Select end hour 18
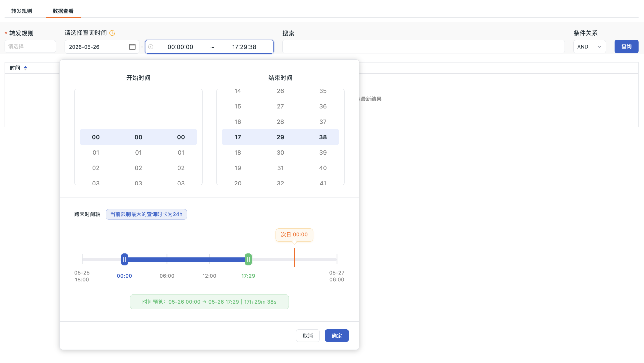The height and width of the screenshot is (363, 644). [x=238, y=153]
